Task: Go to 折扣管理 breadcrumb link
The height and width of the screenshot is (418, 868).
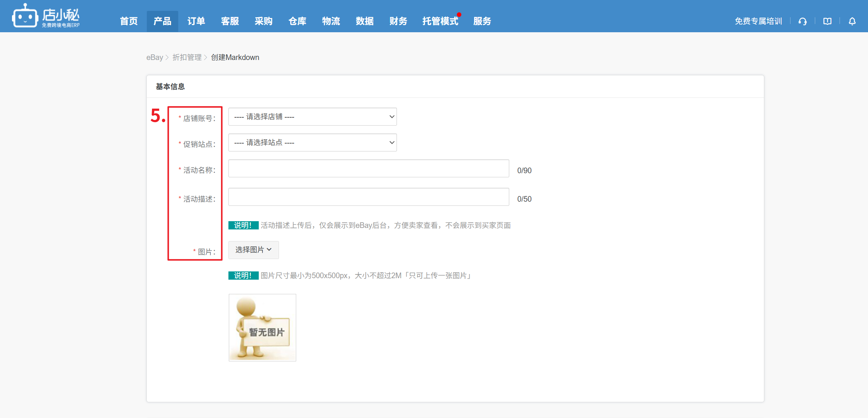Action: click(x=187, y=57)
